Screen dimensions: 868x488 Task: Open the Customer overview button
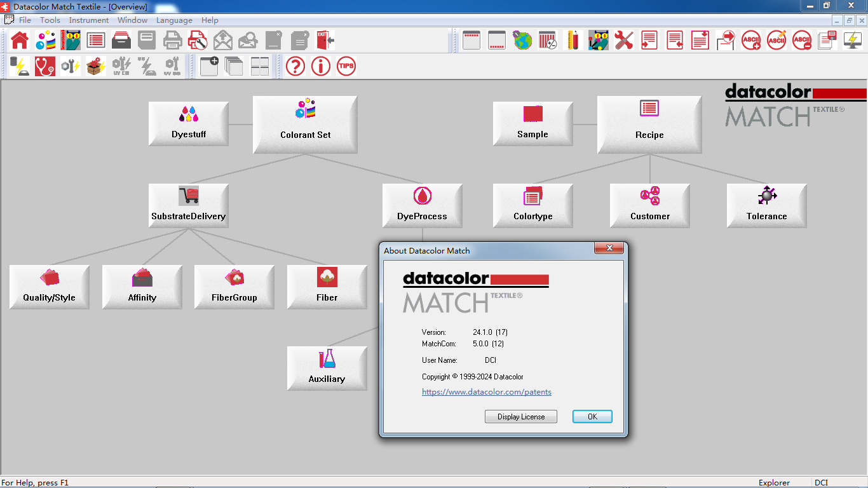649,206
